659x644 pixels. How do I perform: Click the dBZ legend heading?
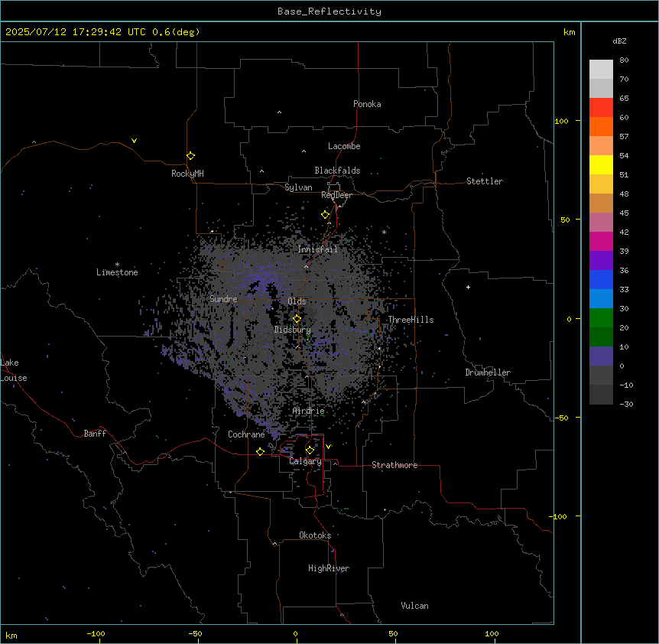(619, 41)
